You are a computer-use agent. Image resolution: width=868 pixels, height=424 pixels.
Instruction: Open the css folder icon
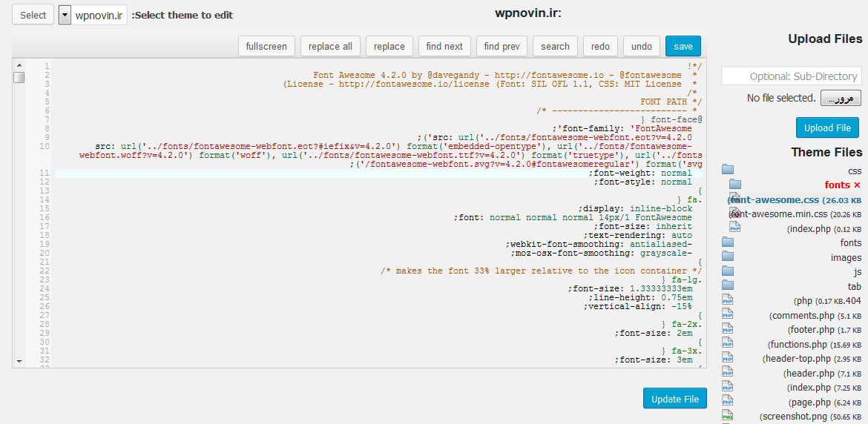pos(727,170)
